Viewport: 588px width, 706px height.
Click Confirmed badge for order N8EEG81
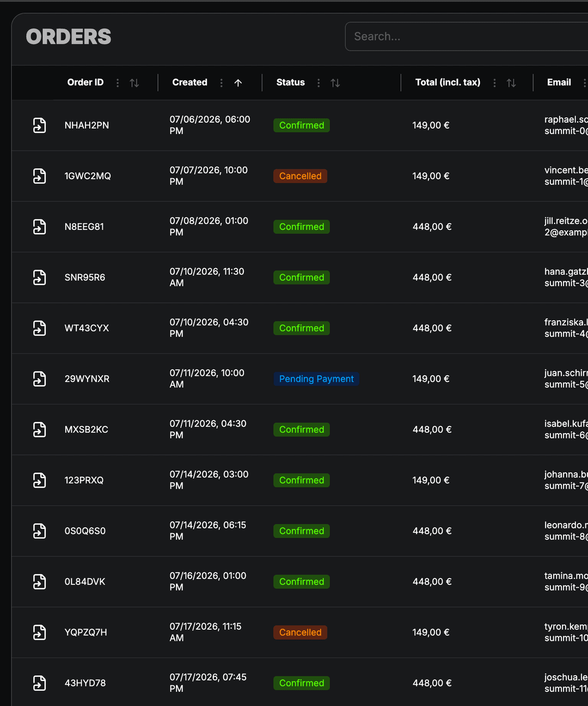coord(302,227)
